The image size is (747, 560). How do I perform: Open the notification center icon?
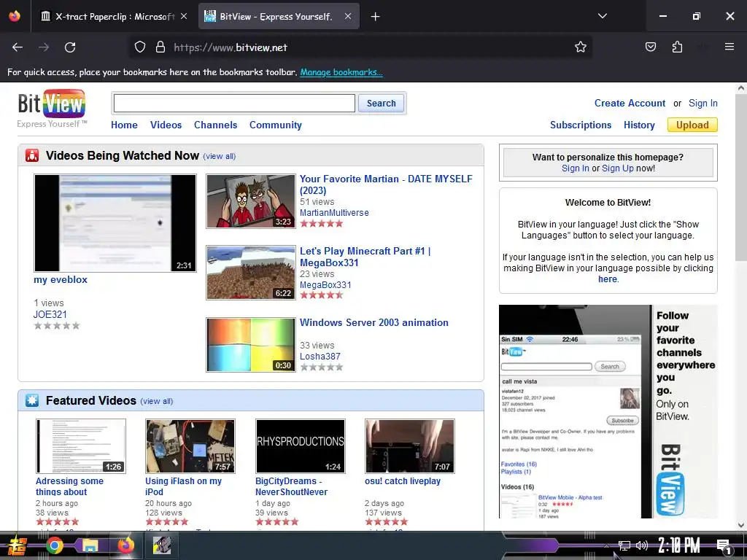point(724,547)
